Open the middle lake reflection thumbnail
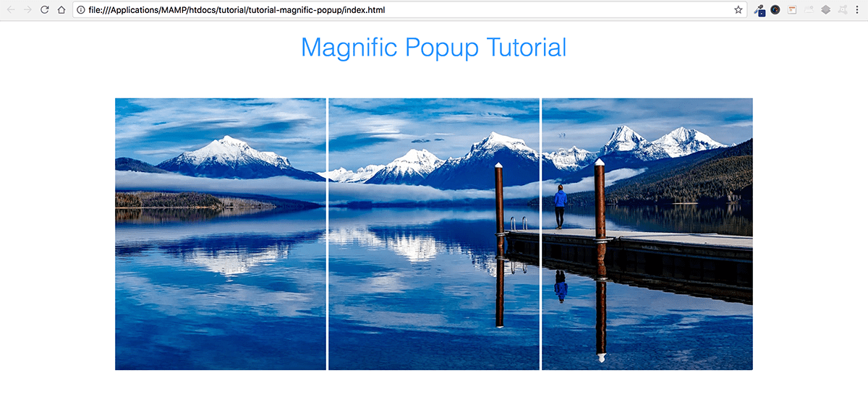Screen dimensions: 868x412 (x=434, y=234)
